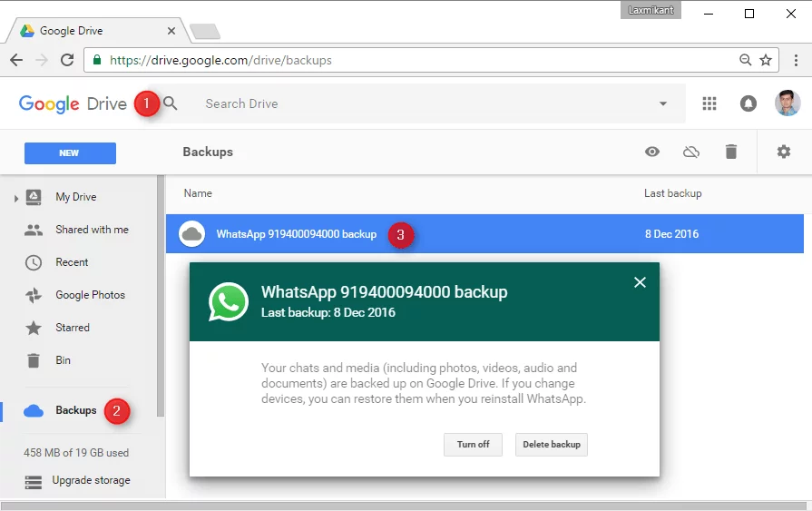Expand advanced search options arrow
This screenshot has width=812, height=511.
[663, 103]
